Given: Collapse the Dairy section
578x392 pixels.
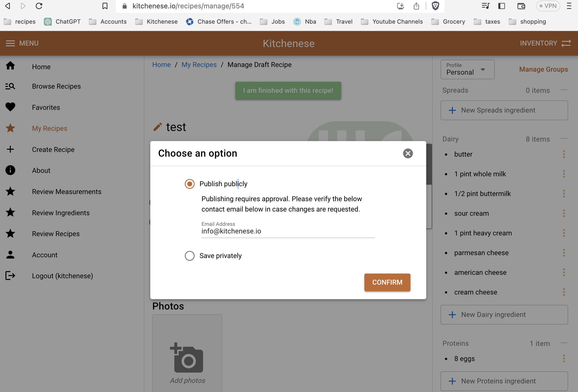Looking at the screenshot, I should pos(564,138).
